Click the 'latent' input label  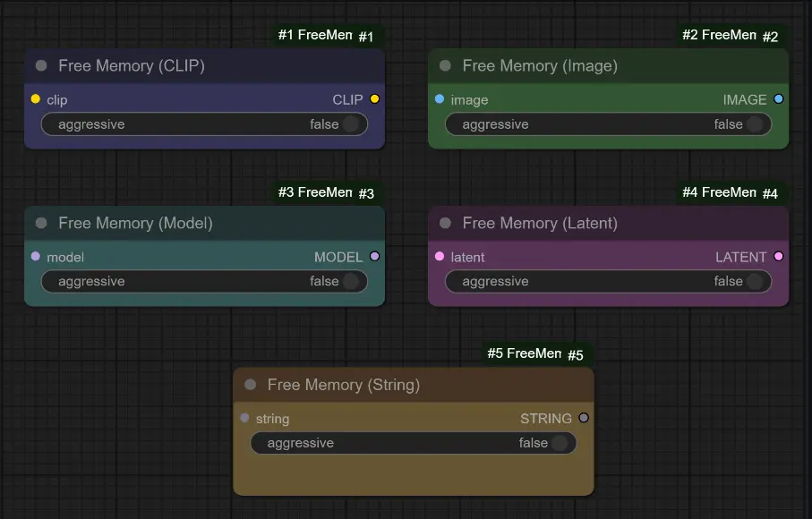[x=467, y=257]
